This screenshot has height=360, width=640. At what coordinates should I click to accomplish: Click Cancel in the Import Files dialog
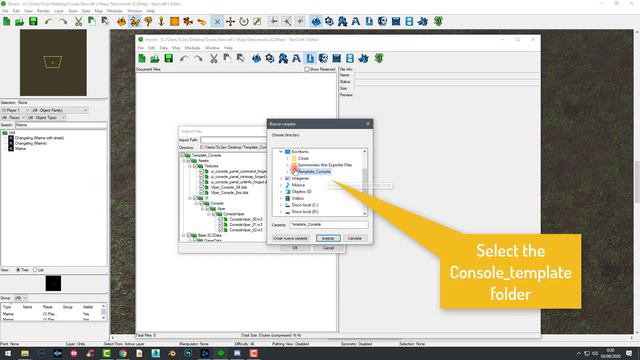tap(328, 248)
